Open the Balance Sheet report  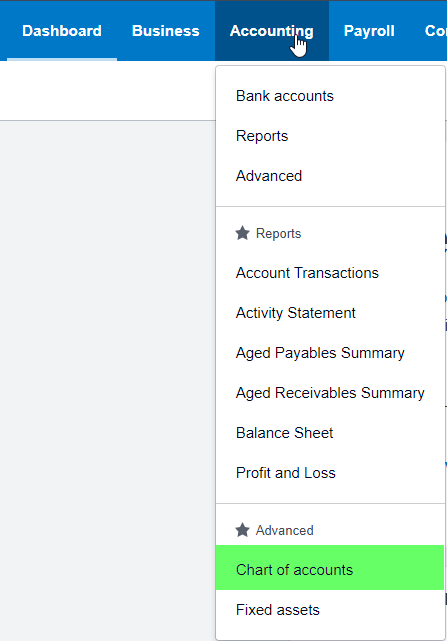click(x=330, y=433)
